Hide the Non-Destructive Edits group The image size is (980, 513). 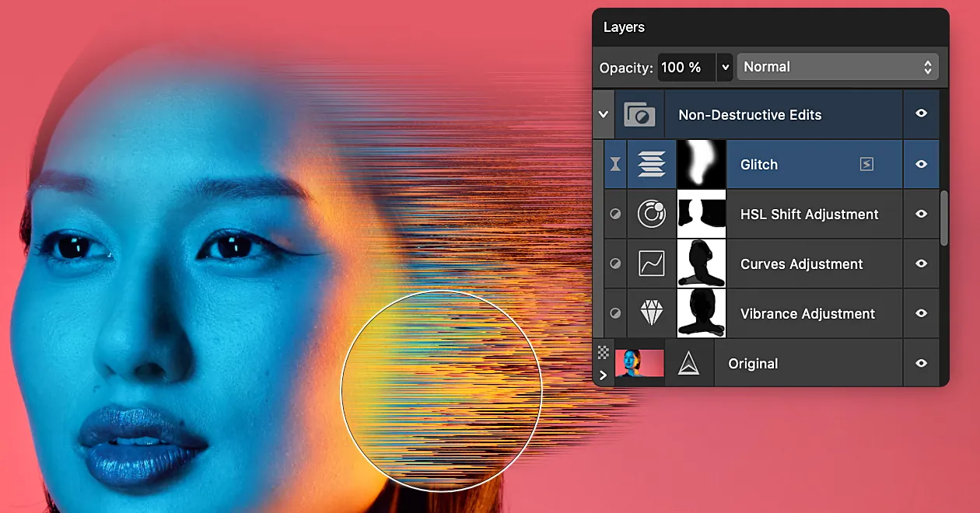coord(922,113)
